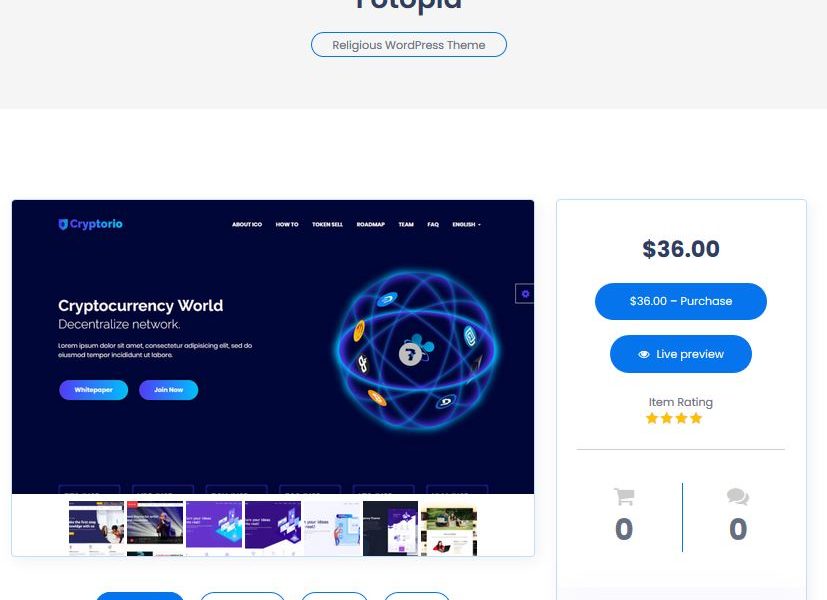Click the comments speech bubble icon

click(x=737, y=496)
